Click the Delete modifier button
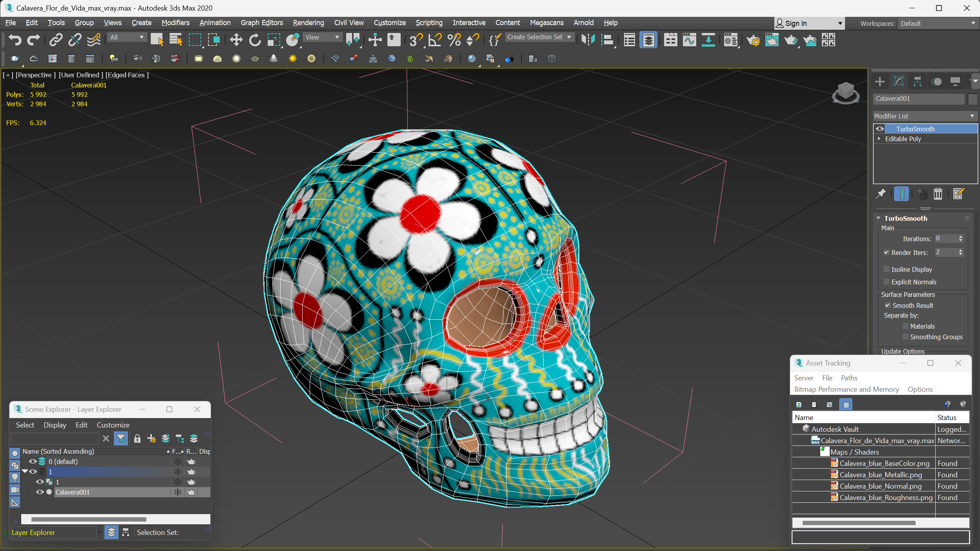 click(x=938, y=194)
